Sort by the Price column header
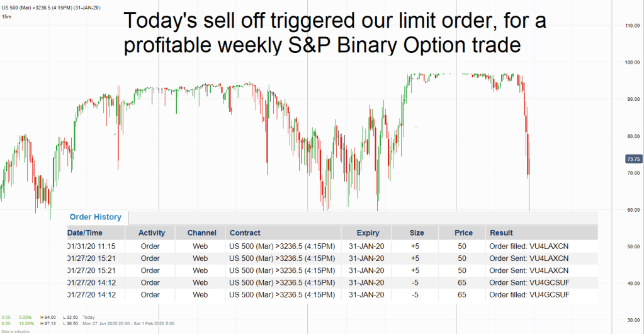This screenshot has width=644, height=334. click(463, 233)
